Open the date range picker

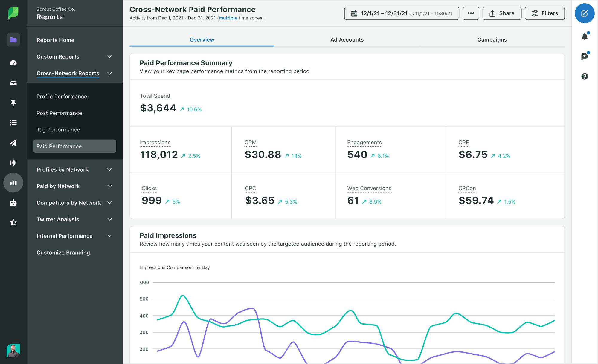[x=401, y=13]
